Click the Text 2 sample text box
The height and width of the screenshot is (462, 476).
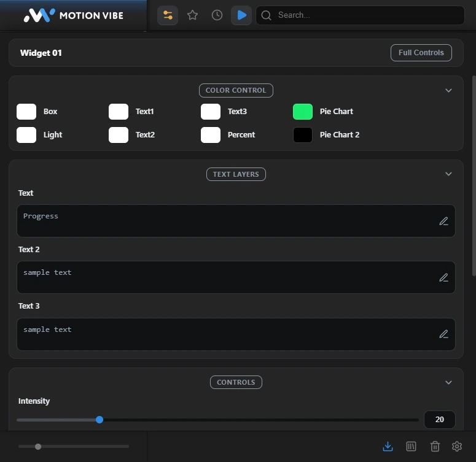click(x=236, y=277)
